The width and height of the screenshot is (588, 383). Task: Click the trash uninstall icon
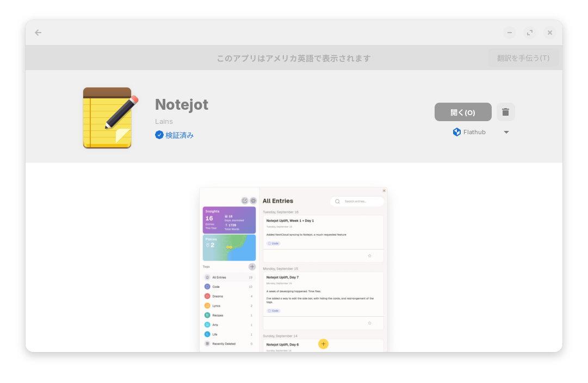pyautogui.click(x=505, y=112)
